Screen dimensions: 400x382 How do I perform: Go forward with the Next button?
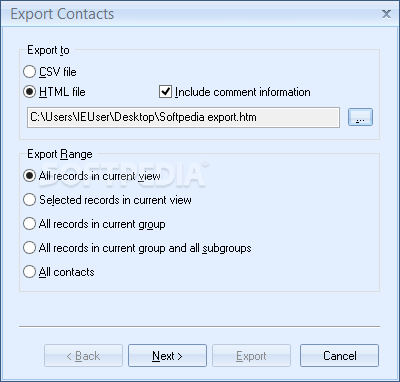point(167,356)
